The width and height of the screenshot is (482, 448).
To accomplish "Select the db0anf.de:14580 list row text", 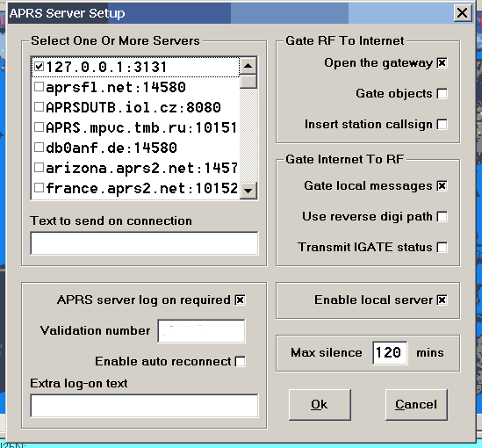I will coord(112,148).
